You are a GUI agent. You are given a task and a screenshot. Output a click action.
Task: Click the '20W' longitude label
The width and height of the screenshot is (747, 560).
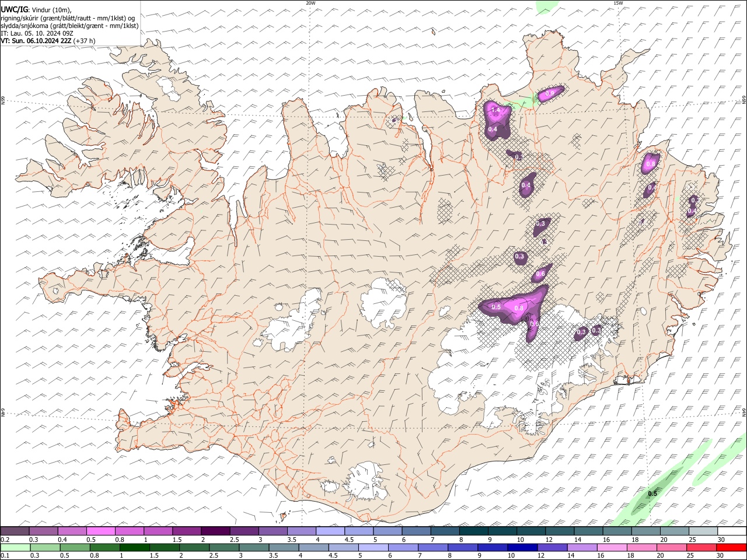click(310, 3)
